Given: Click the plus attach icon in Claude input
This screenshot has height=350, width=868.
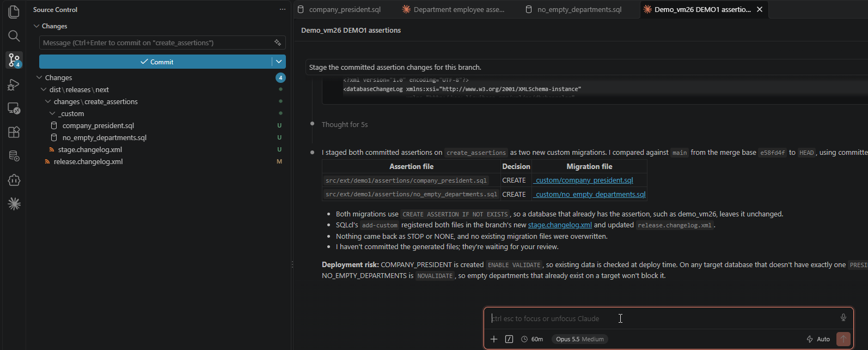Looking at the screenshot, I should [494, 339].
